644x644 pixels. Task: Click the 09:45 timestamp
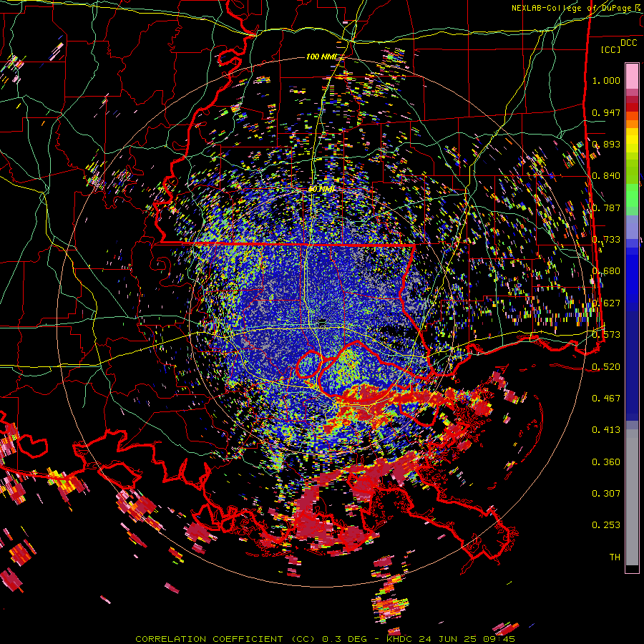tap(497, 639)
